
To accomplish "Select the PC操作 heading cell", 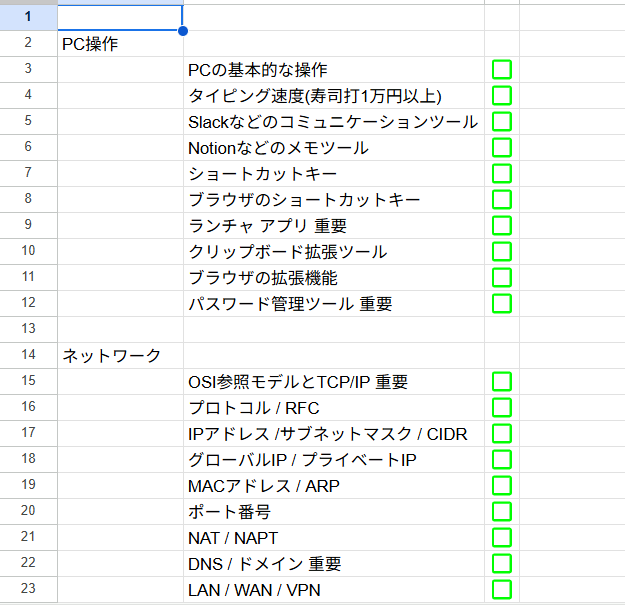I will pos(120,43).
